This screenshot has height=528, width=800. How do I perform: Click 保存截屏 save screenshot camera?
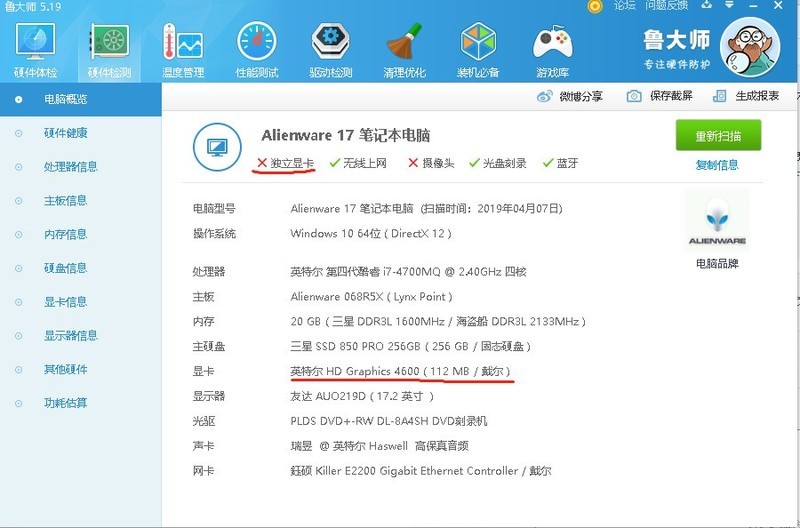pyautogui.click(x=634, y=96)
